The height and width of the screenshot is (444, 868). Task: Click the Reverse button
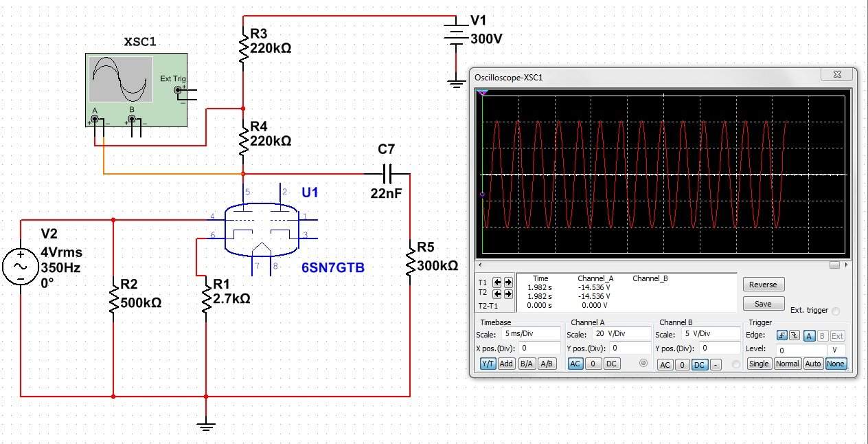tap(763, 285)
